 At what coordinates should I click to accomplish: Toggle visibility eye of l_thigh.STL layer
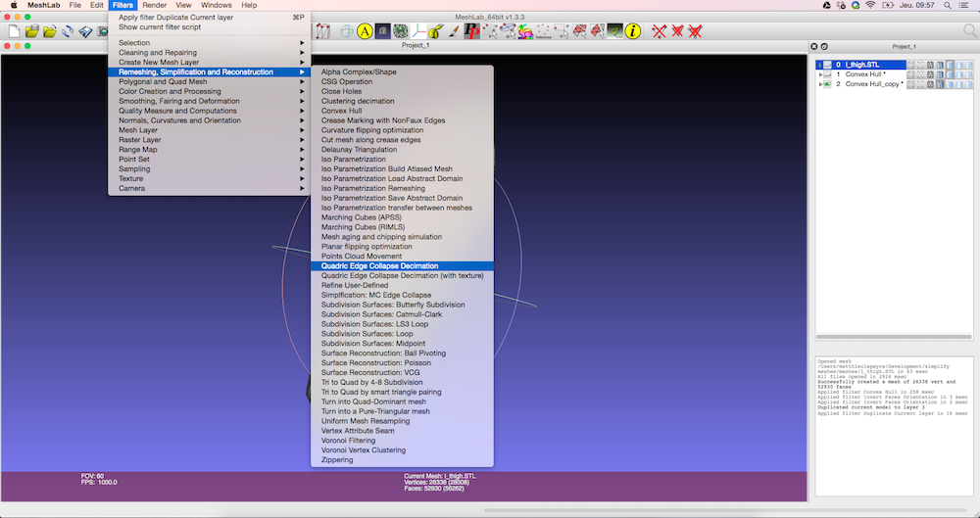(827, 65)
